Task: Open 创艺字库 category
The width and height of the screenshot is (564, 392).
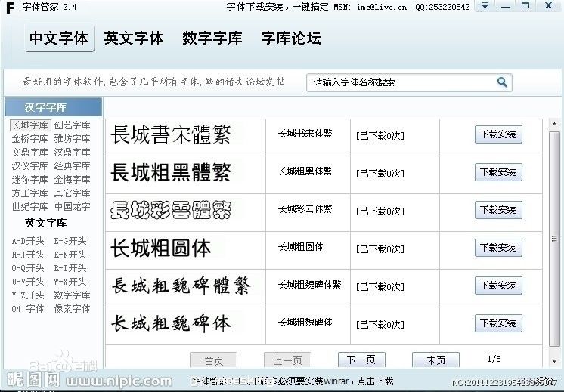Action: [72, 125]
